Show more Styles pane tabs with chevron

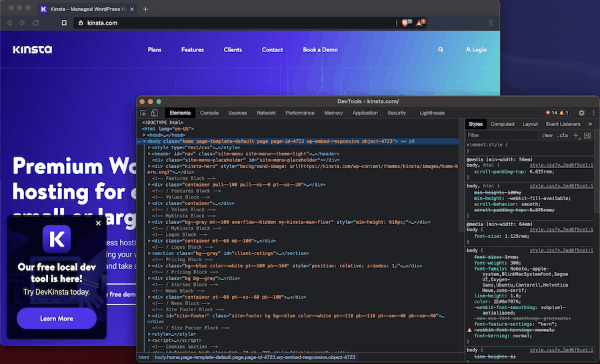[590, 124]
